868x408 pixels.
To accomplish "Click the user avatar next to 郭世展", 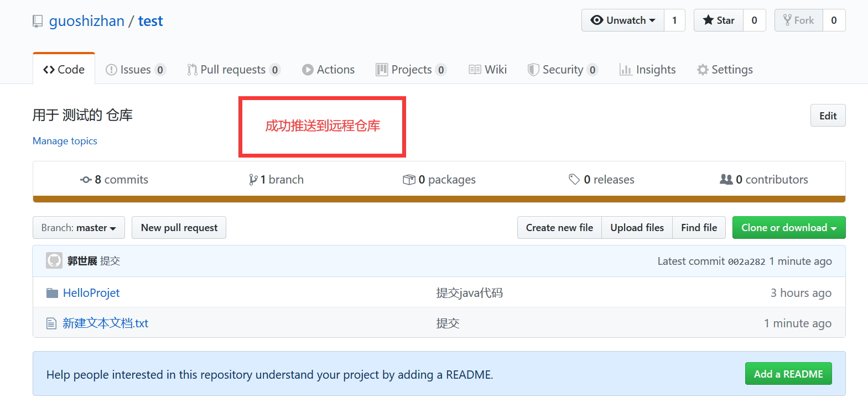I will tap(54, 260).
